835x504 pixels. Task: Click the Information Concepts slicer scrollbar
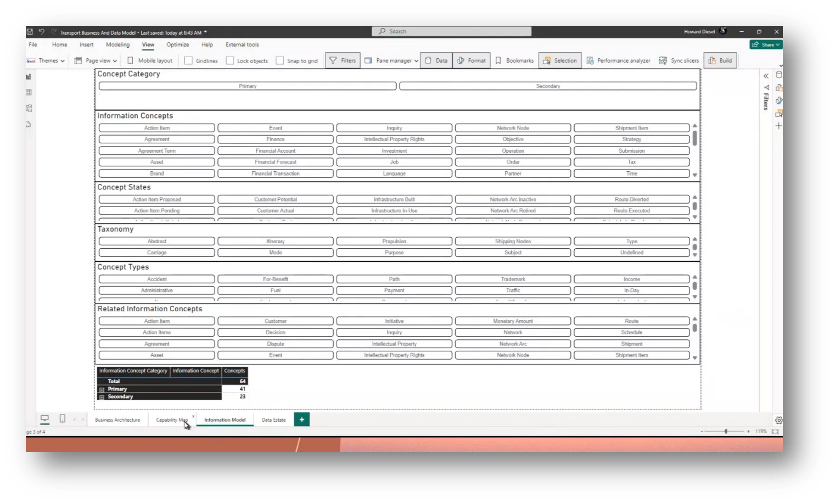(694, 138)
